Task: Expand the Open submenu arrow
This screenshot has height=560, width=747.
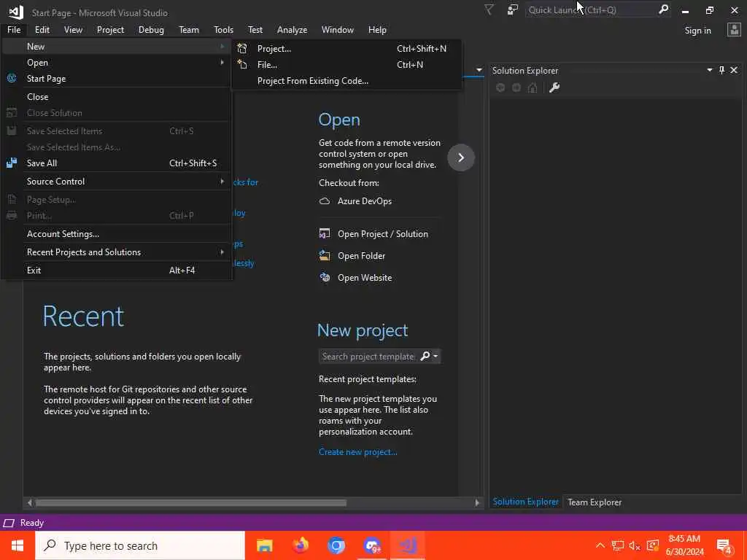Action: pyautogui.click(x=222, y=63)
